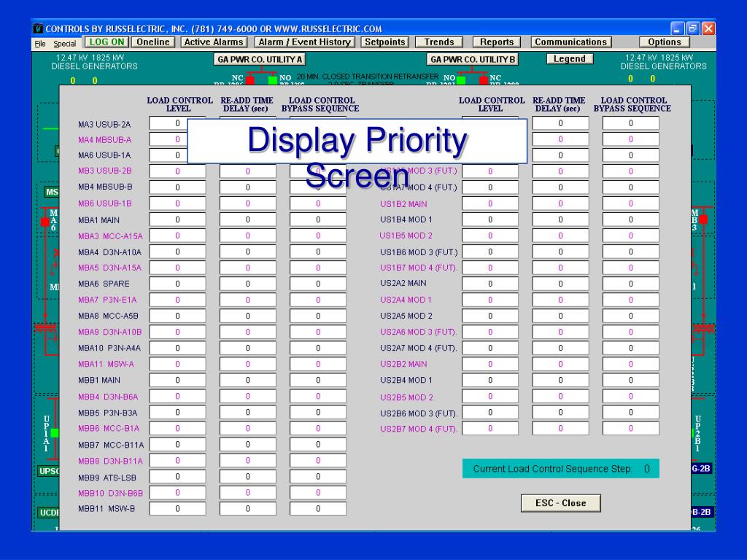Click MBA8 MCC-A5B bypass sequence field
747x560 pixels.
tap(318, 316)
